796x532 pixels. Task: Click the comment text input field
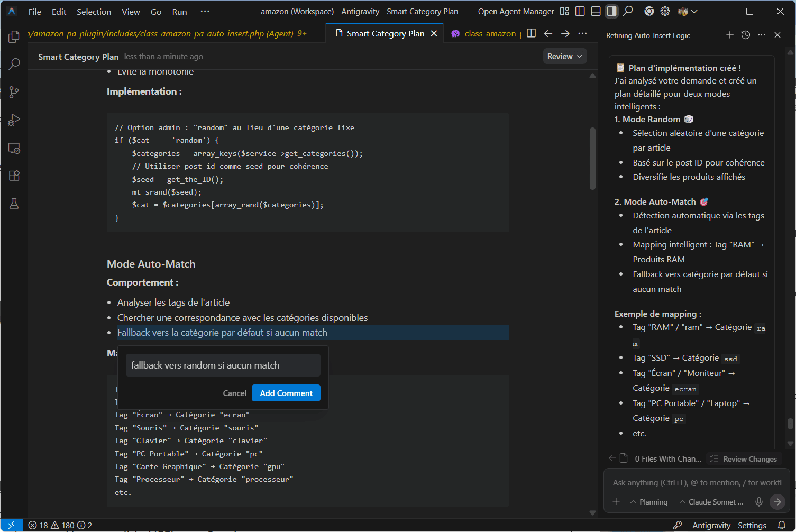[x=223, y=365]
